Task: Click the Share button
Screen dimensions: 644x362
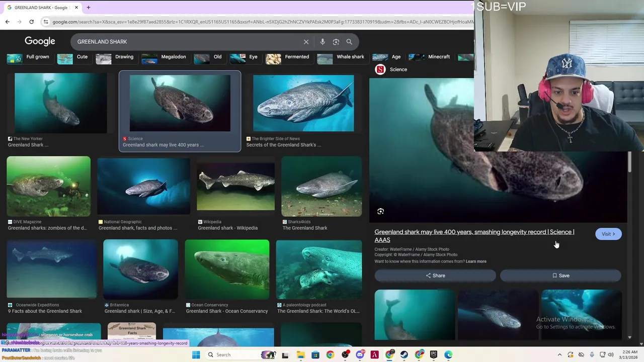Action: 435,276
